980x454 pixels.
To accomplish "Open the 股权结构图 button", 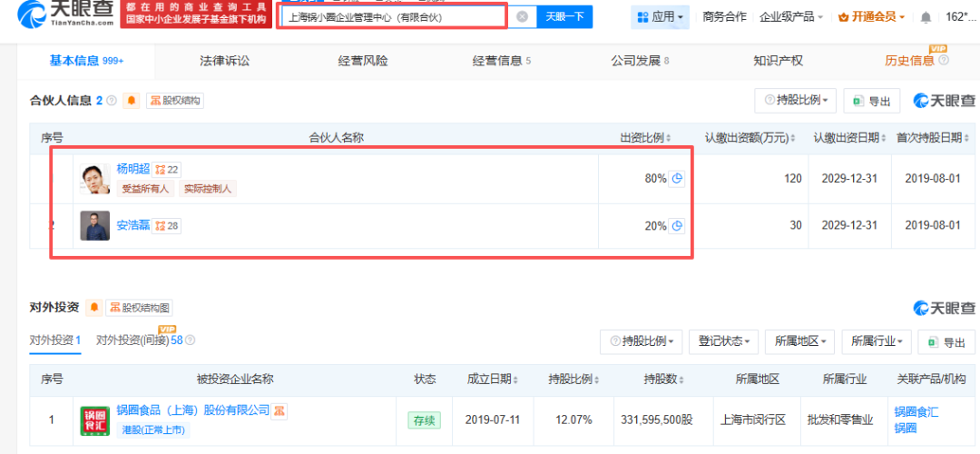I will click(x=140, y=308).
